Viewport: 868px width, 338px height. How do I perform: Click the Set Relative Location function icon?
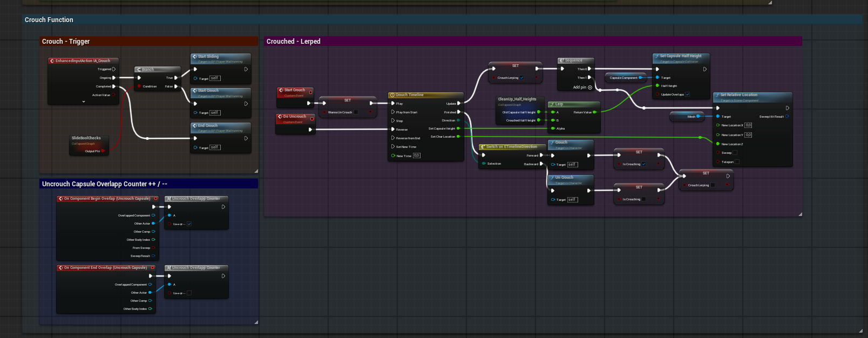pos(717,95)
